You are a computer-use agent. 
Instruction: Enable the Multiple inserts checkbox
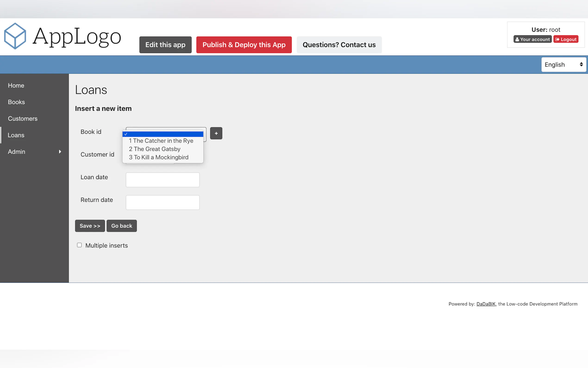[79, 245]
